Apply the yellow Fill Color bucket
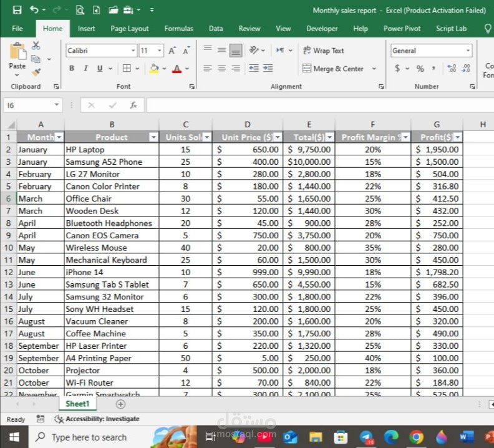The width and height of the screenshot is (494, 448). (x=154, y=68)
